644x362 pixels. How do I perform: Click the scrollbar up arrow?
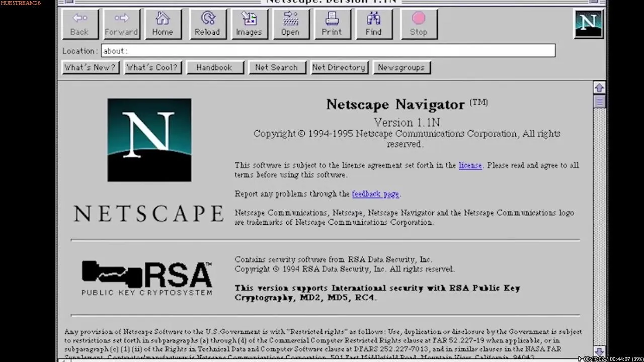coord(599,87)
